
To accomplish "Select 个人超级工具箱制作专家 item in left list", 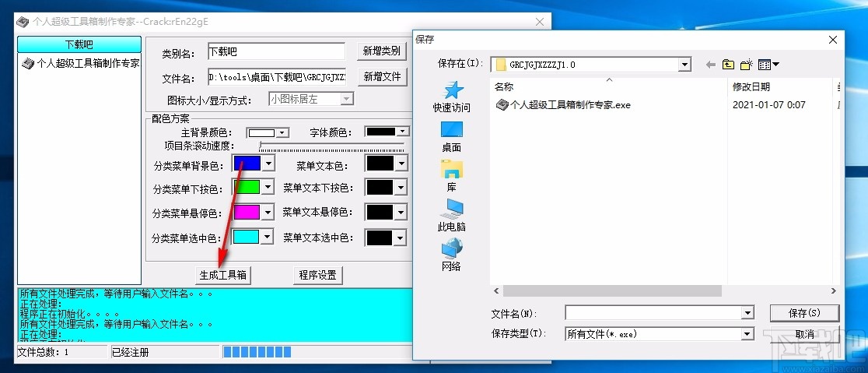I will click(80, 63).
